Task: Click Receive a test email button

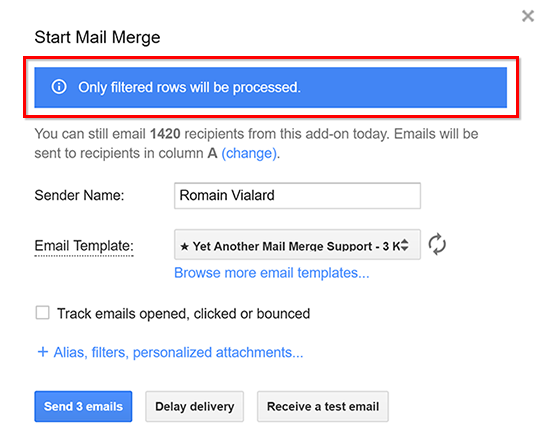Action: tap(323, 406)
